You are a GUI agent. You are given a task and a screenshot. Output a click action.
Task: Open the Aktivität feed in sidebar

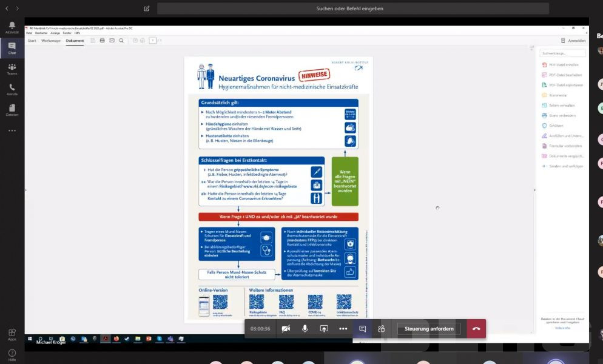tap(12, 27)
